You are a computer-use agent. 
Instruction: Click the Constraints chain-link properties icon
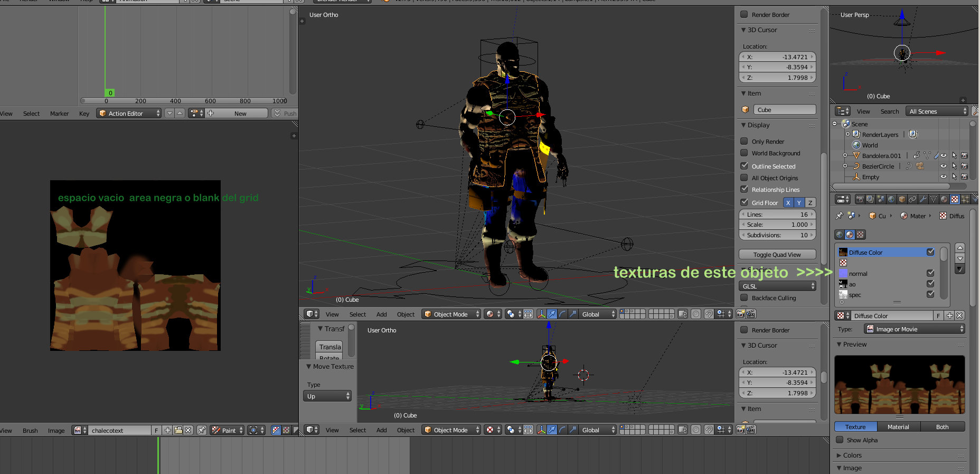(912, 199)
